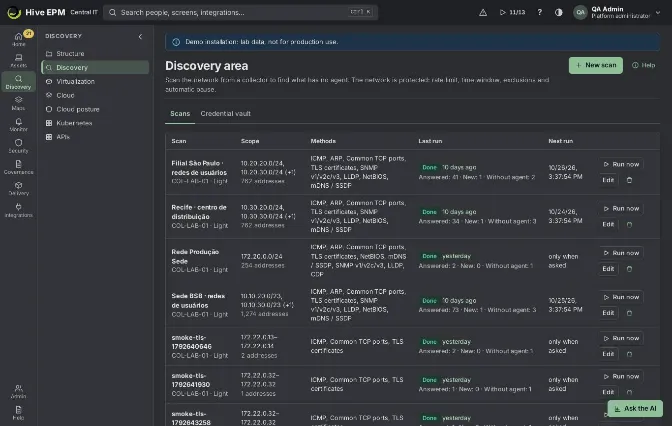Edit the Filial São Paulo scan

[608, 180]
